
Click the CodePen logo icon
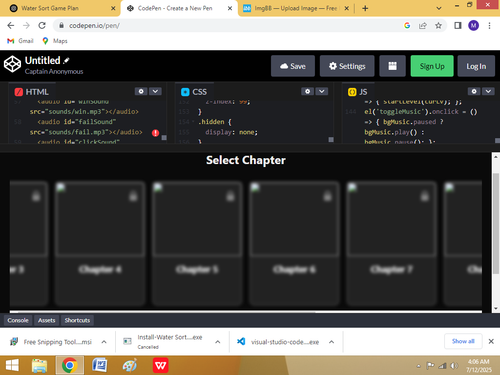[12, 64]
